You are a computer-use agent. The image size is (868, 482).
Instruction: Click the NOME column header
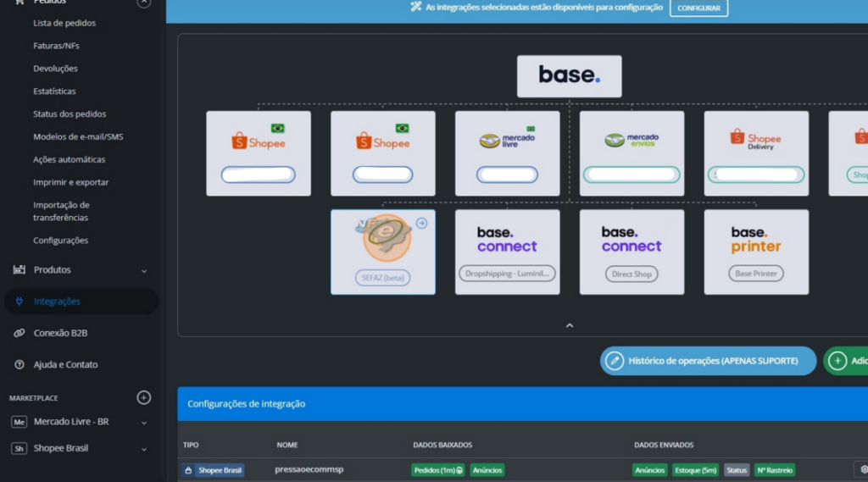287,445
